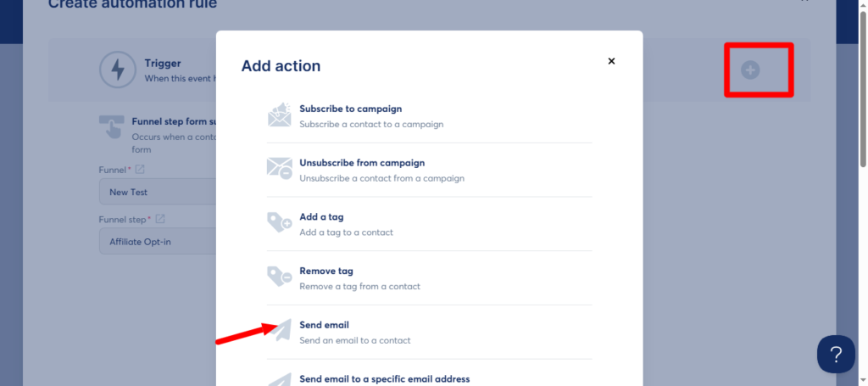Expand the Funnel step dropdown showing Affiliate Opt-in
Screen dimensions: 868x386
(158, 242)
